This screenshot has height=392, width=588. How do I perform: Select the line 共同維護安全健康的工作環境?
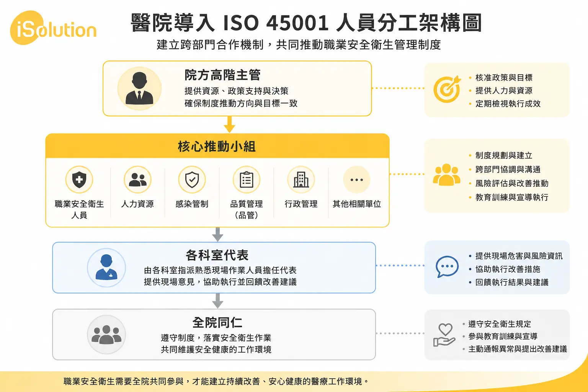coord(216,350)
